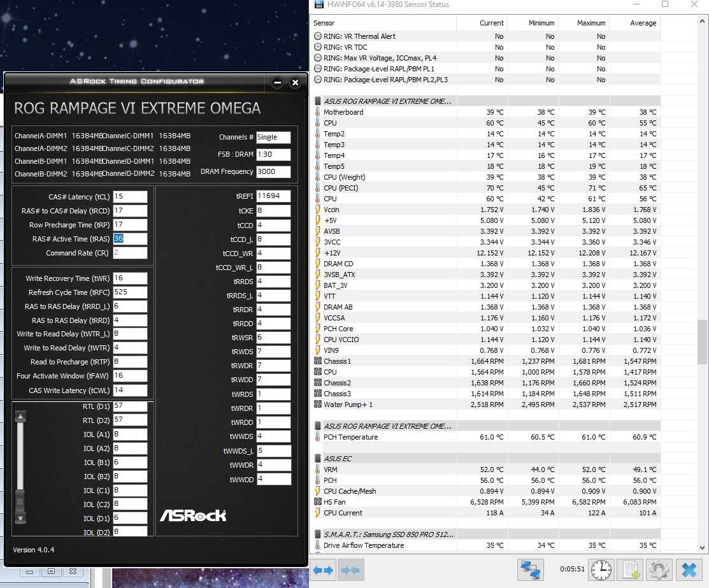Click the Maximum column header
This screenshot has height=588, width=709.
pyautogui.click(x=584, y=23)
